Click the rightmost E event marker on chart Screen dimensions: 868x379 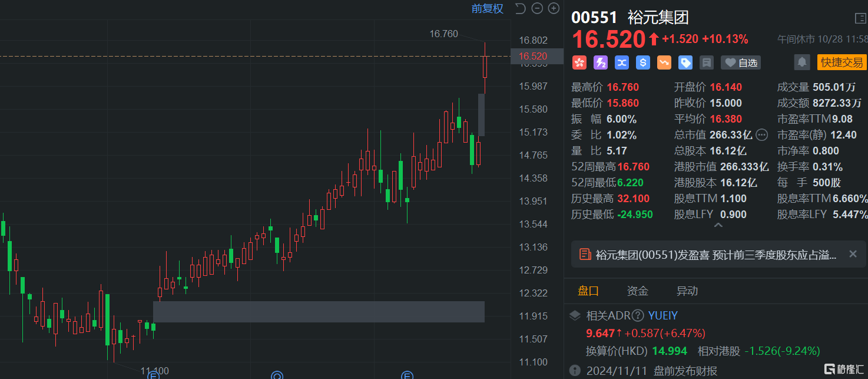coord(407,375)
